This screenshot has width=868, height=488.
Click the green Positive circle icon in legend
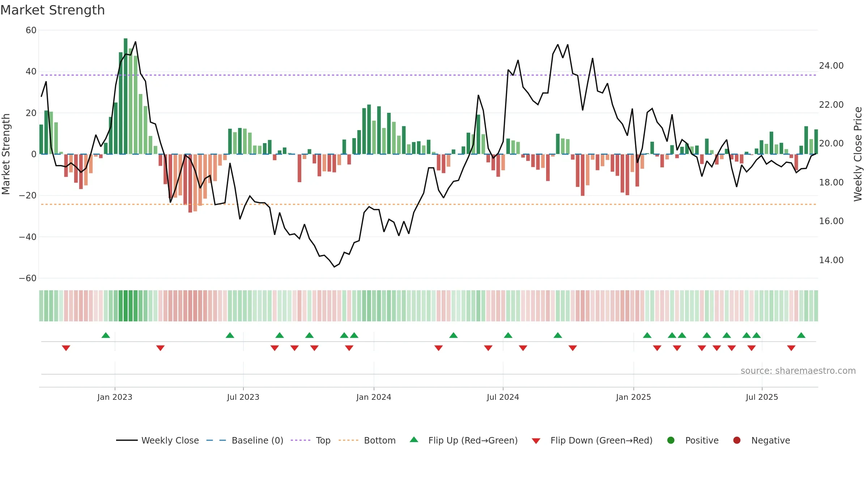pyautogui.click(x=671, y=440)
